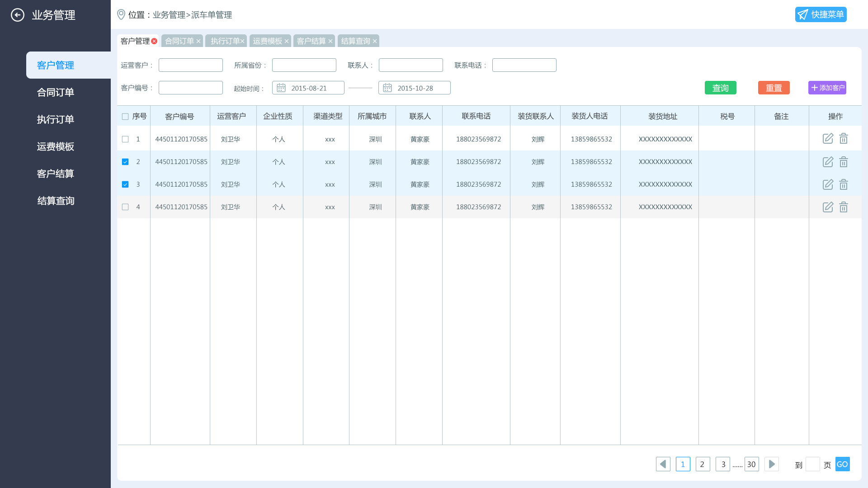Switch to the 运费模板 tab

pyautogui.click(x=267, y=41)
